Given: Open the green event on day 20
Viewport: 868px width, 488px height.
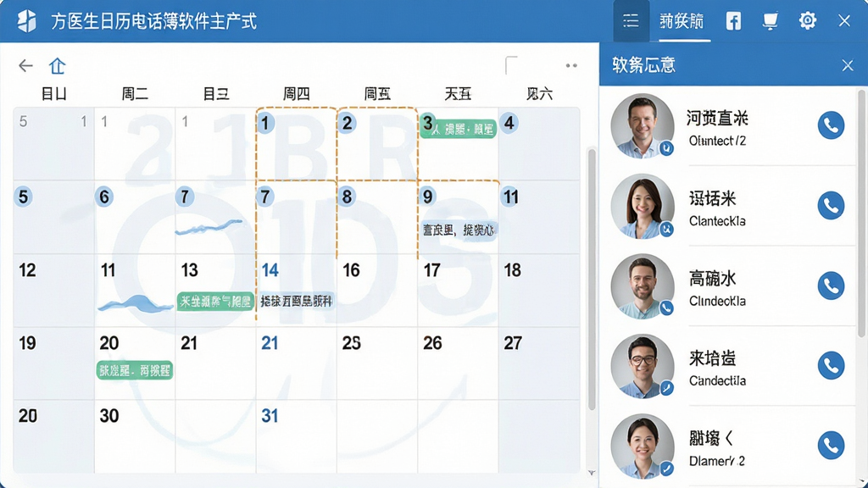Looking at the screenshot, I should 135,370.
